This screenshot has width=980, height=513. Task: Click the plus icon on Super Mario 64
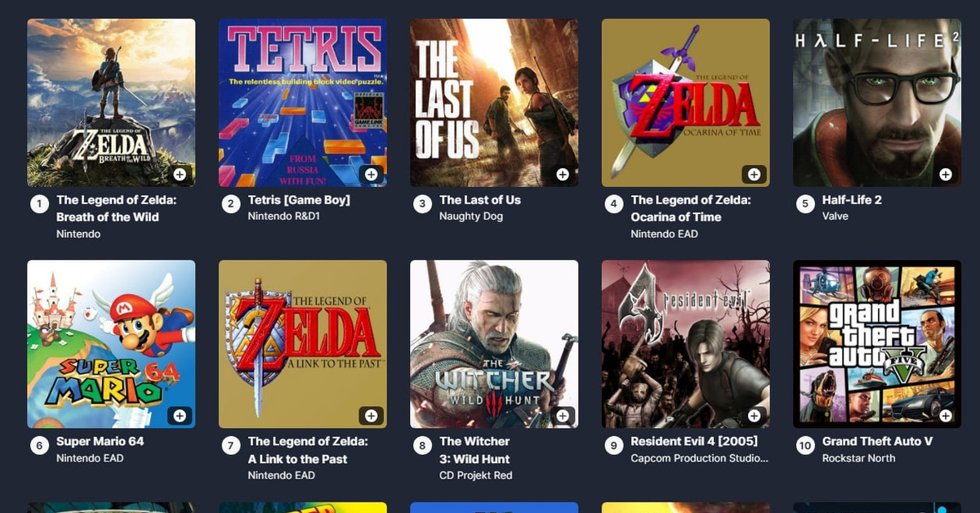coord(180,416)
